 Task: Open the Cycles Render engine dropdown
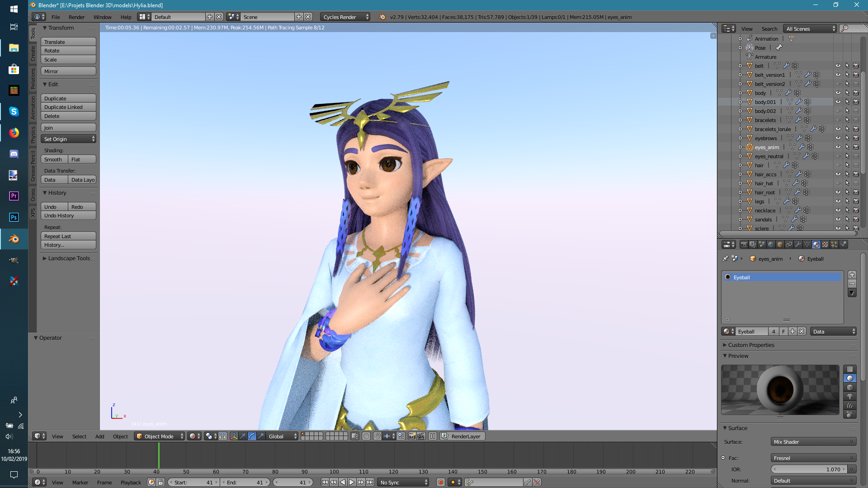[x=345, y=17]
